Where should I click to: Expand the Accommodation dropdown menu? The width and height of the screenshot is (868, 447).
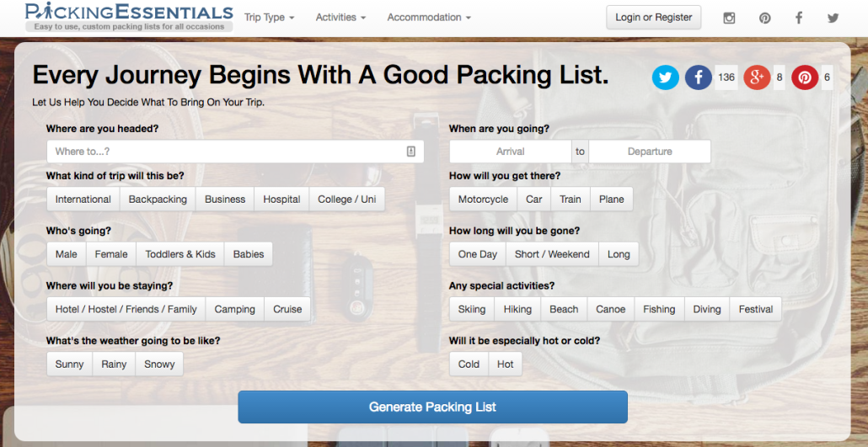tap(429, 18)
